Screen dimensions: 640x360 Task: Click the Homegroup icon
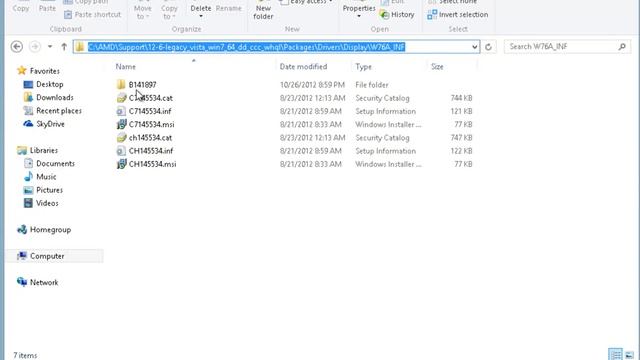tap(22, 229)
